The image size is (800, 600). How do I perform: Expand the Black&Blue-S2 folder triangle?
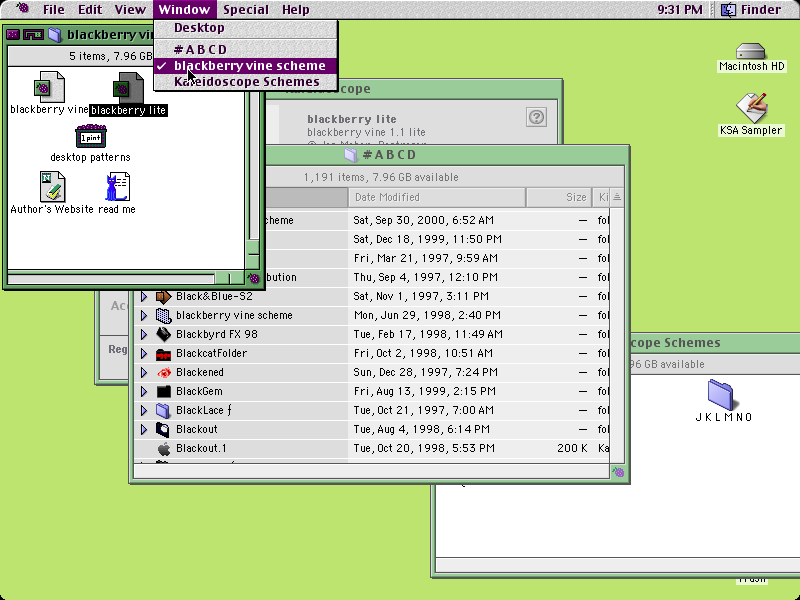tap(144, 296)
